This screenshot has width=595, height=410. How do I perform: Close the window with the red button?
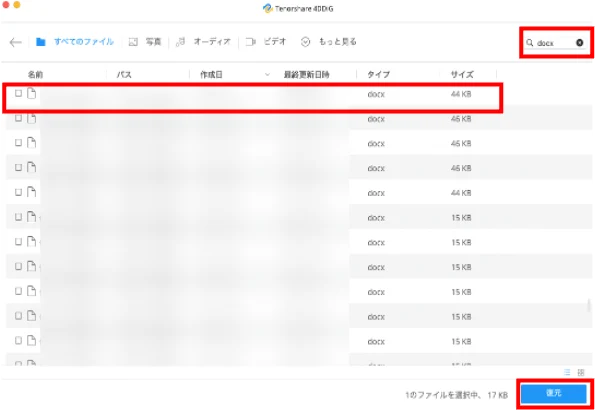5,5
